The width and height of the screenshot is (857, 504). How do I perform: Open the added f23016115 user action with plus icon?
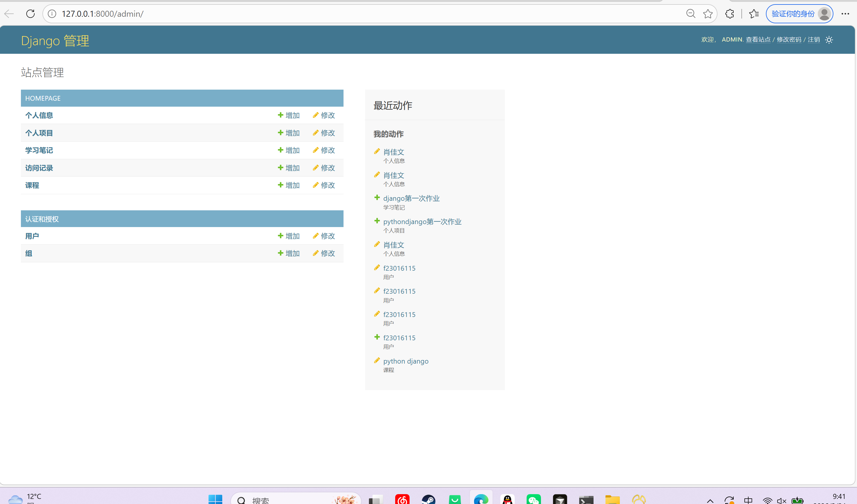tap(399, 338)
